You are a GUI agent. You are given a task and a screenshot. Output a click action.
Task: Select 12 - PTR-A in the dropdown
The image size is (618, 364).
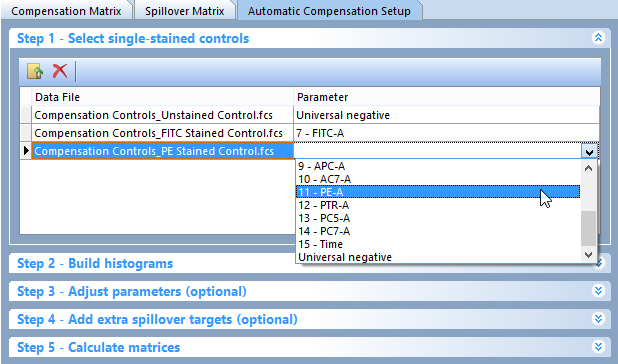pyautogui.click(x=438, y=205)
